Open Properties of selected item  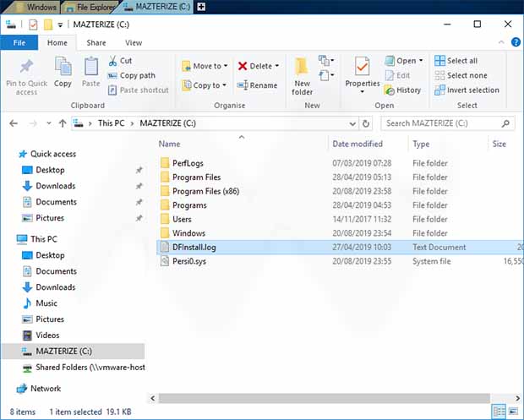tap(363, 72)
